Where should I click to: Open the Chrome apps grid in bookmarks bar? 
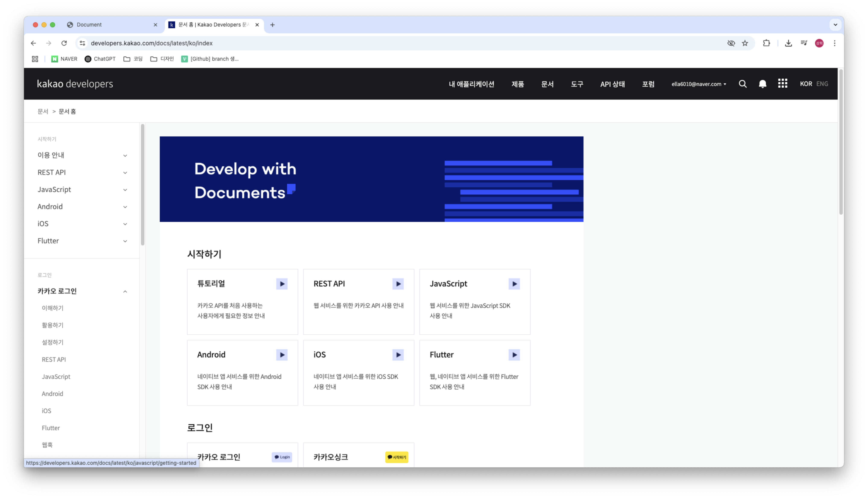coord(35,59)
